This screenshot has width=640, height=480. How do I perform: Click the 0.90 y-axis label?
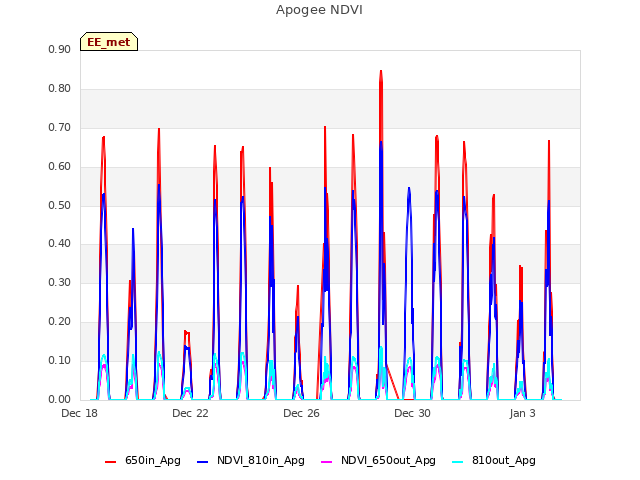60,49
